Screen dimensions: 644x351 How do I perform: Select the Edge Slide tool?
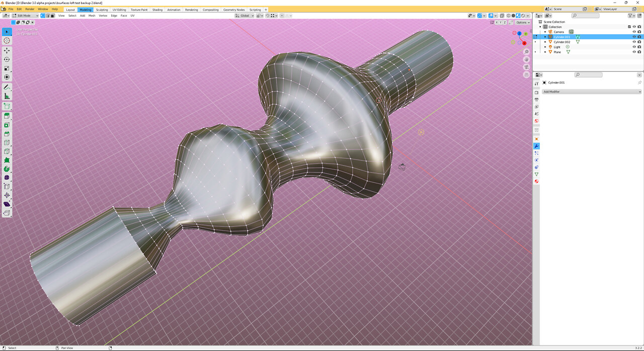pyautogui.click(x=7, y=186)
